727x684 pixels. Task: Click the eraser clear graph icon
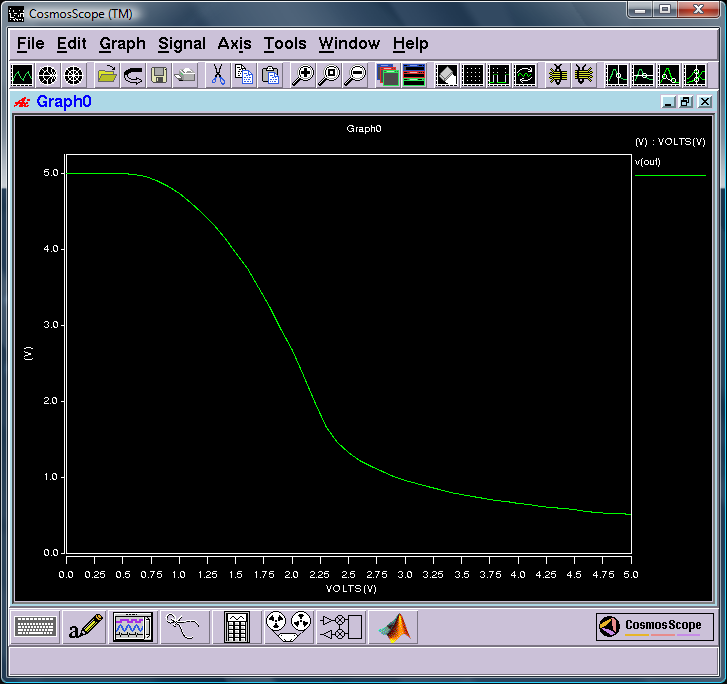point(446,75)
